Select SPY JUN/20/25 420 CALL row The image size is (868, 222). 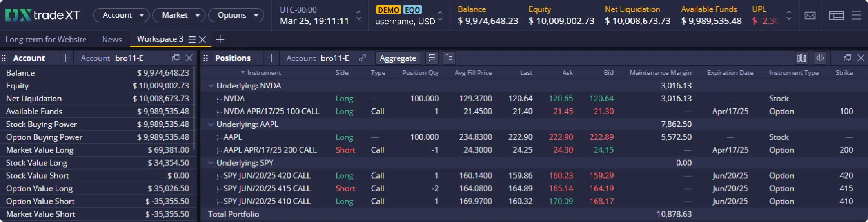534,176
